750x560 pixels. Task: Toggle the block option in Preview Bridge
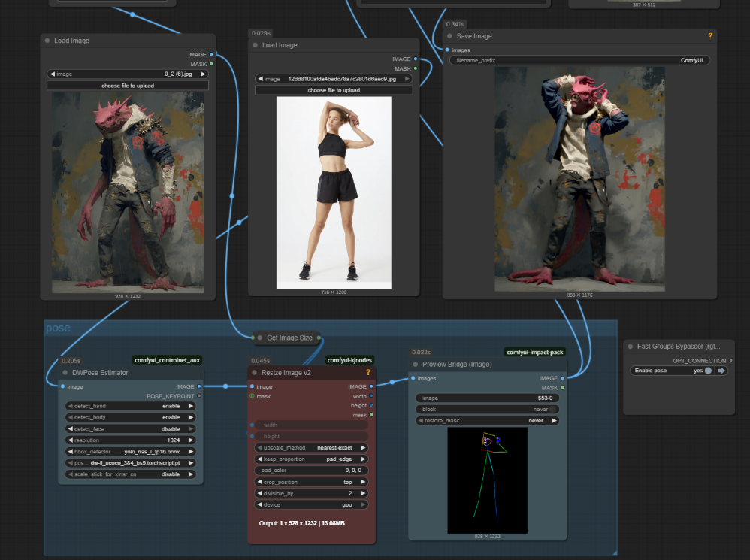click(x=553, y=410)
